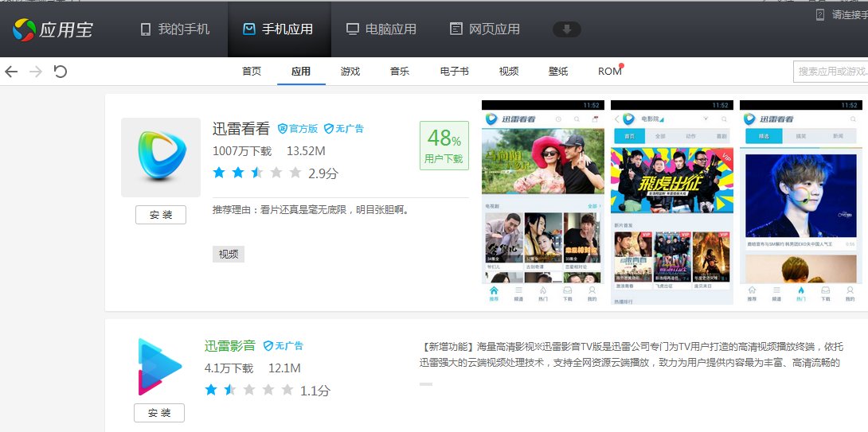This screenshot has height=432, width=868.
Task: Refresh the page with reload icon
Action: 61,72
